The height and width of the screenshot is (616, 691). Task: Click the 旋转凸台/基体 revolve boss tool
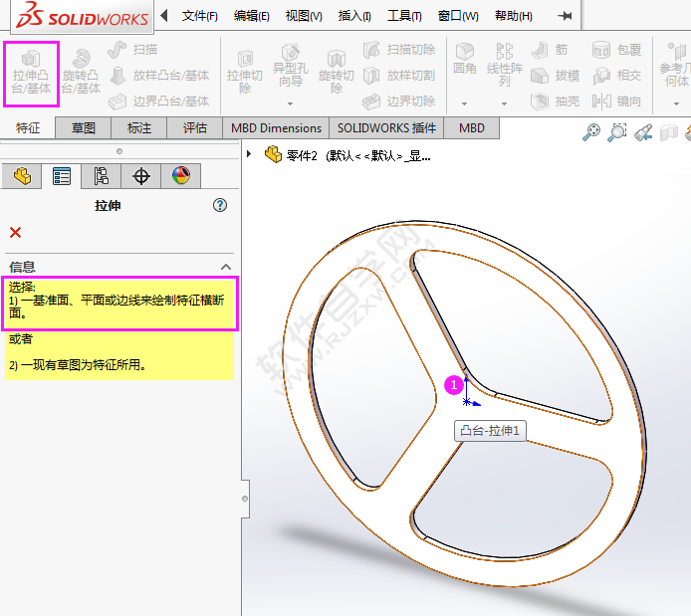pos(81,73)
